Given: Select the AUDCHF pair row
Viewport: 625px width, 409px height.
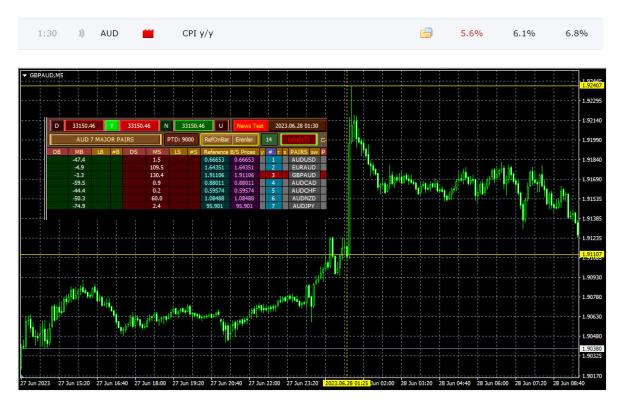Looking at the screenshot, I should point(304,191).
